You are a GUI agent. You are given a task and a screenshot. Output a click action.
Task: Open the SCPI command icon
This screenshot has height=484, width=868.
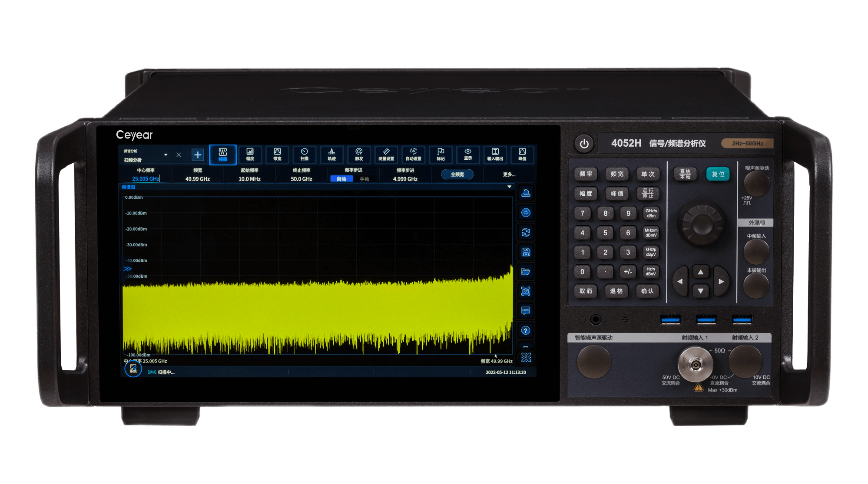[x=526, y=311]
